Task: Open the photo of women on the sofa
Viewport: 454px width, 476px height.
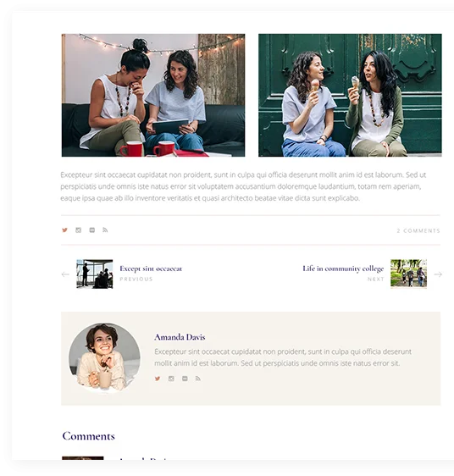Action: pyautogui.click(x=153, y=96)
